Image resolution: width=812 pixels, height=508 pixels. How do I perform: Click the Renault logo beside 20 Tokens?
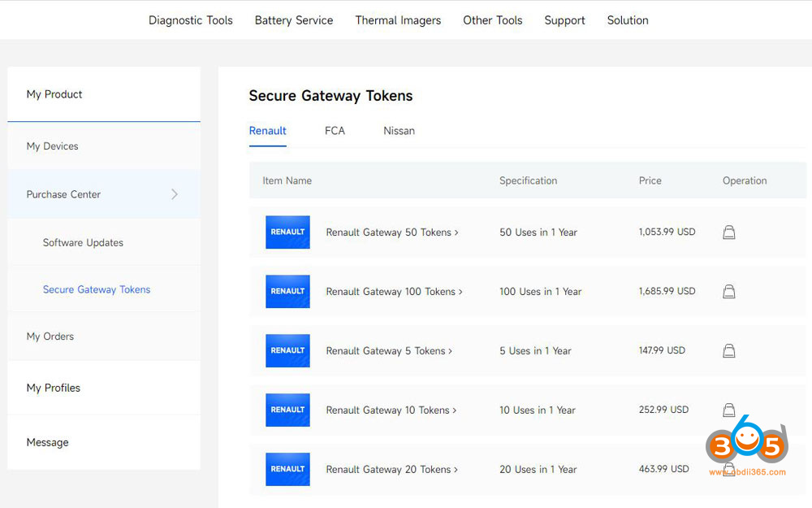tap(287, 469)
